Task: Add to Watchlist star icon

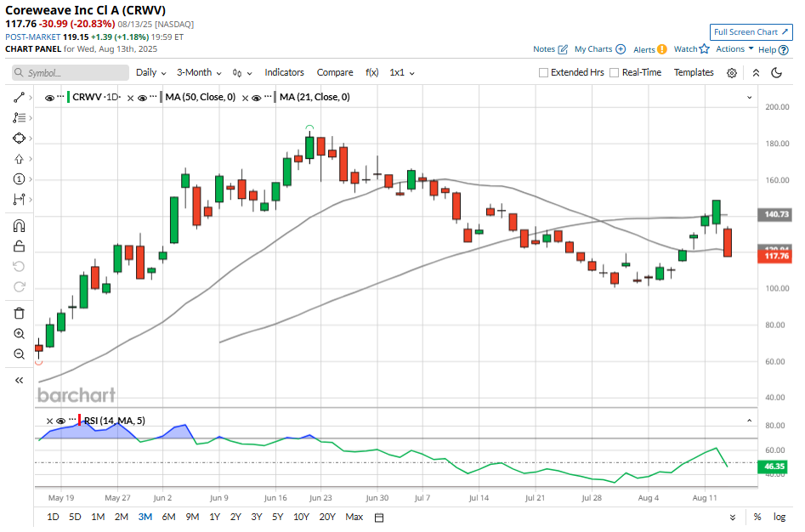Action: [x=705, y=48]
